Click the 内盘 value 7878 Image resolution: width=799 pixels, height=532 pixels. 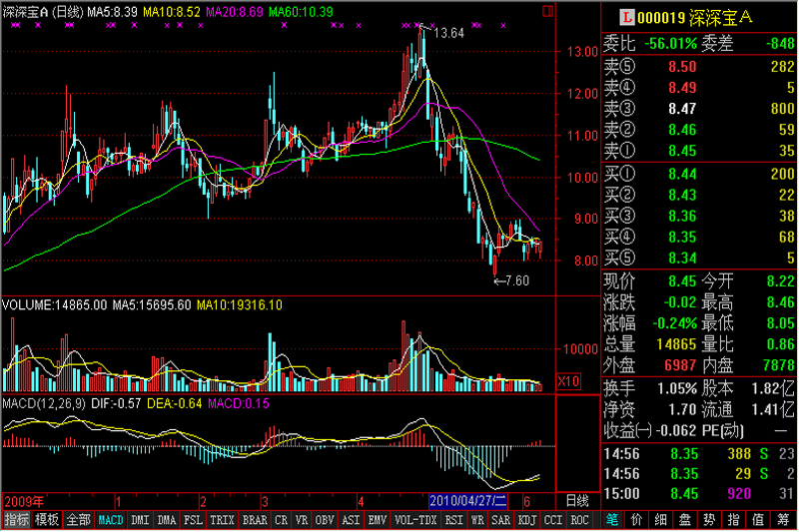pyautogui.click(x=779, y=365)
